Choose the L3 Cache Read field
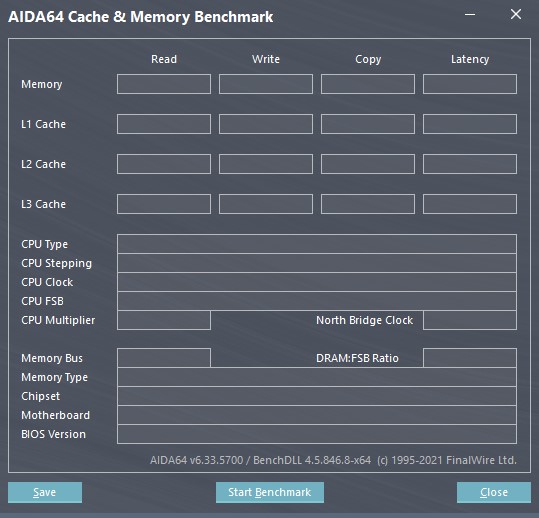 click(x=164, y=204)
